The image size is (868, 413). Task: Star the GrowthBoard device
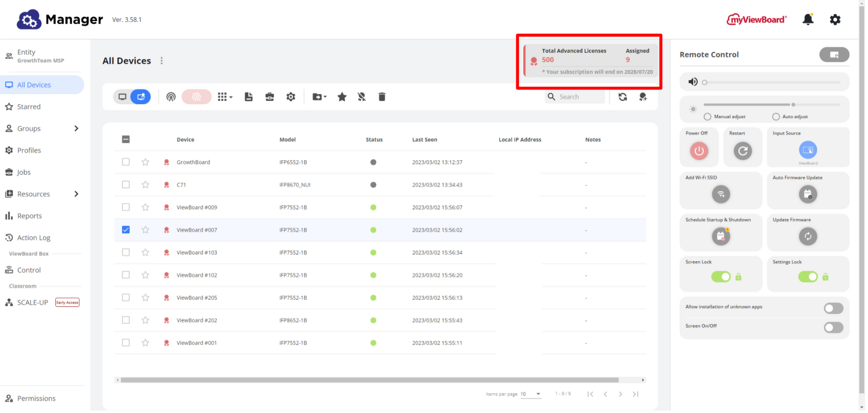coord(145,162)
